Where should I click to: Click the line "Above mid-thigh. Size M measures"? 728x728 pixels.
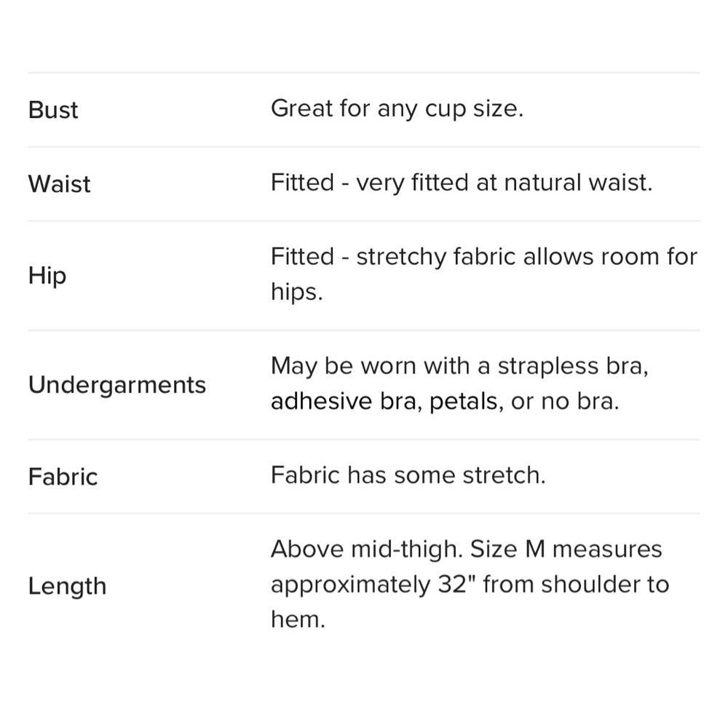(x=466, y=549)
